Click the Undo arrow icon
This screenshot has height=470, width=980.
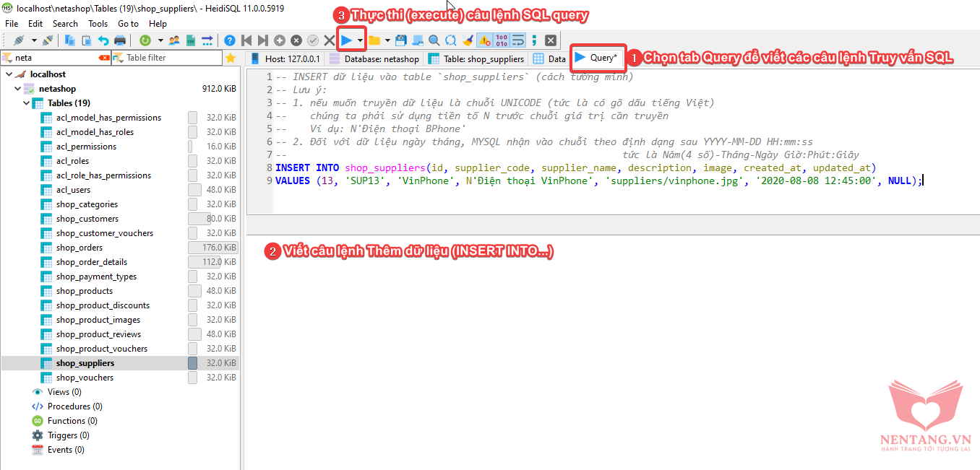click(x=103, y=40)
